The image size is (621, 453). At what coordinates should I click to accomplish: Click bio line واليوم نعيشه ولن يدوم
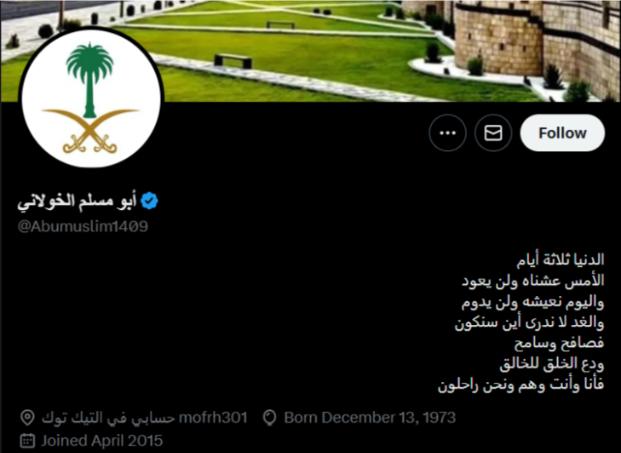pyautogui.click(x=533, y=302)
